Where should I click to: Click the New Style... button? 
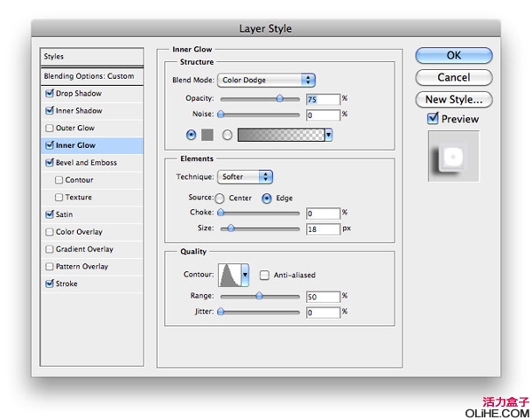[454, 99]
